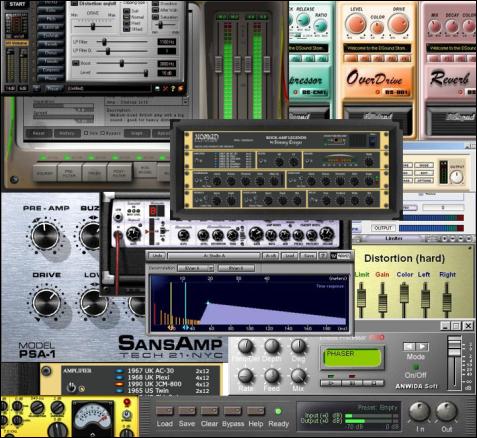
Task: Click the yellow question mark help icon
Action: (x=173, y=89)
